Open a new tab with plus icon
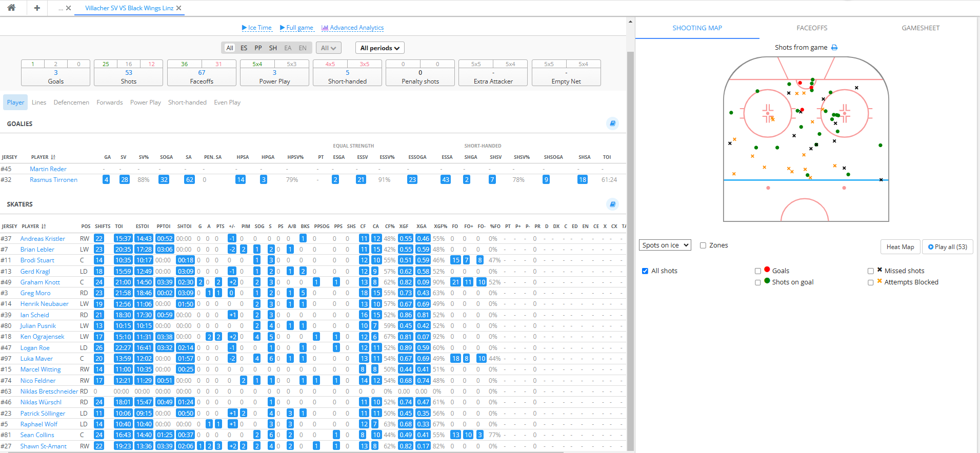Image resolution: width=980 pixels, height=453 pixels. point(37,8)
